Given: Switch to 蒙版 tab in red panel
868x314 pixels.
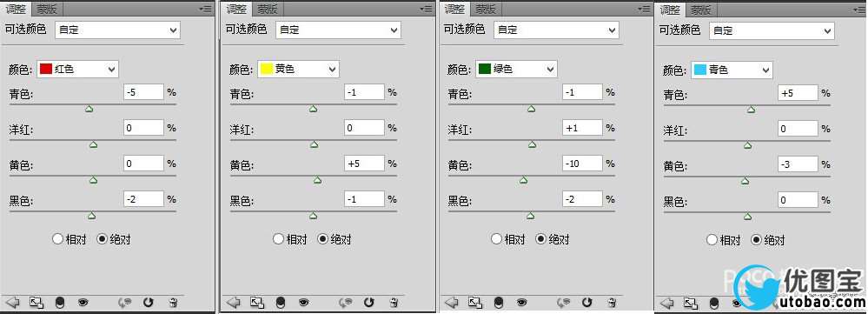Looking at the screenshot, I should pyautogui.click(x=47, y=9).
